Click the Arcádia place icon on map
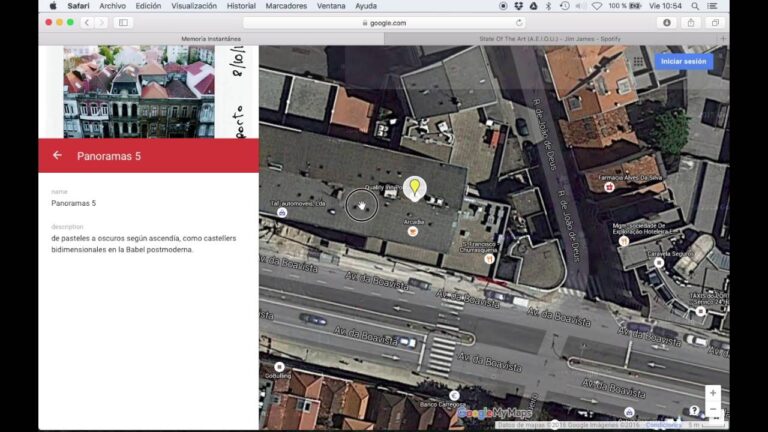Screen dimensions: 768x432 (x=412, y=231)
